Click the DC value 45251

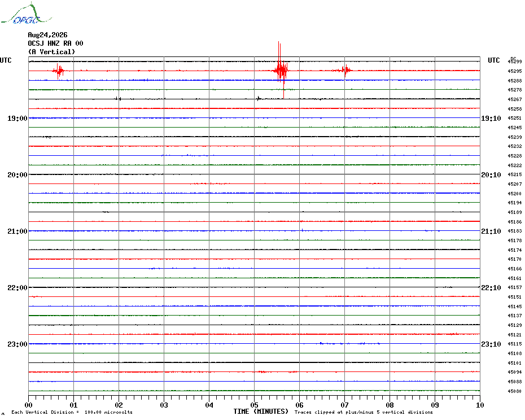515,118
